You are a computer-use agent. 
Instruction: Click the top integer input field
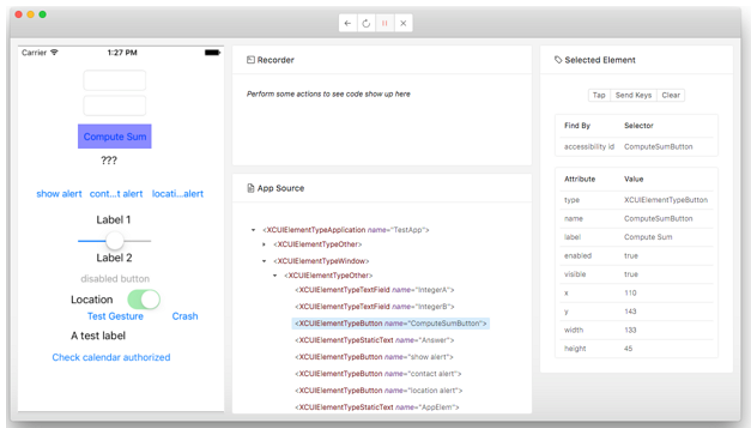click(x=115, y=80)
